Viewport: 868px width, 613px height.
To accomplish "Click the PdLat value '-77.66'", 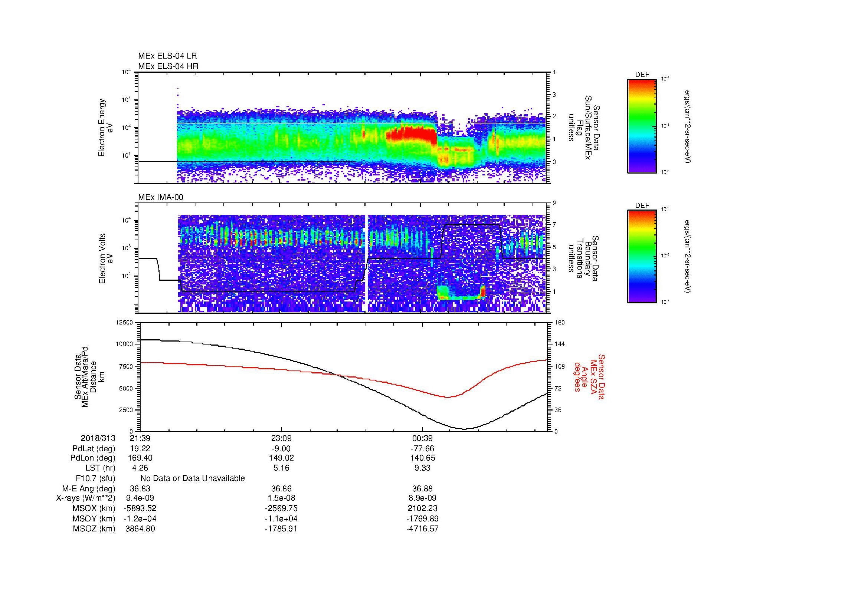I will click(x=422, y=449).
